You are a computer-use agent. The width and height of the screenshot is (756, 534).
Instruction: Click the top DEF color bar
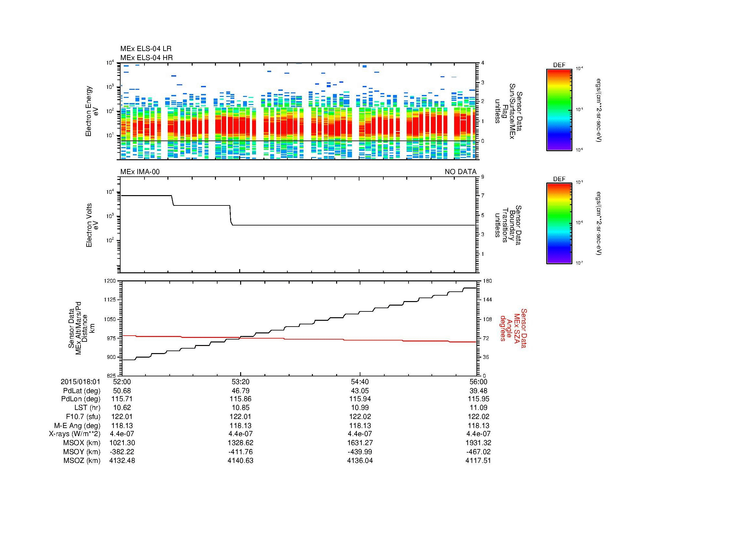(559, 110)
